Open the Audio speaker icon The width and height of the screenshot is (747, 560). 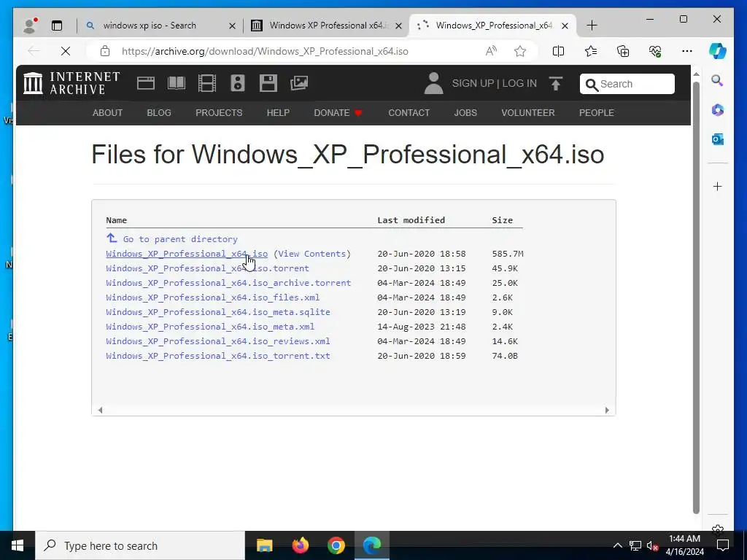pyautogui.click(x=238, y=83)
